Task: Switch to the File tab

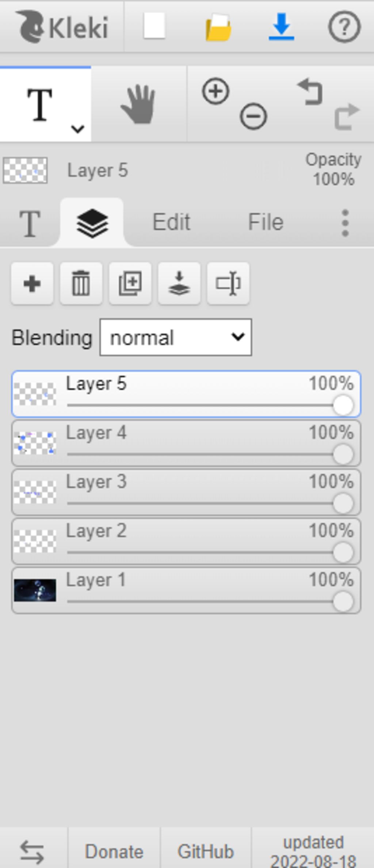Action: click(266, 222)
